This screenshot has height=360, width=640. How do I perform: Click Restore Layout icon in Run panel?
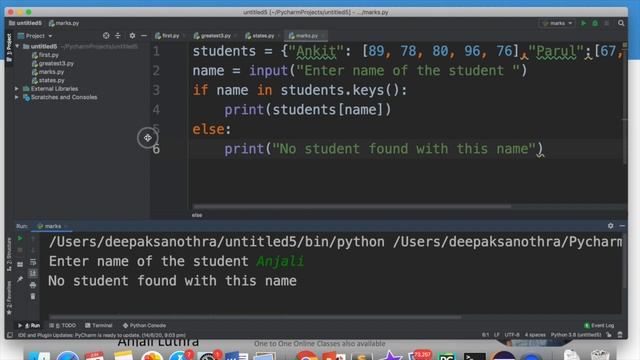pyautogui.click(x=20, y=265)
